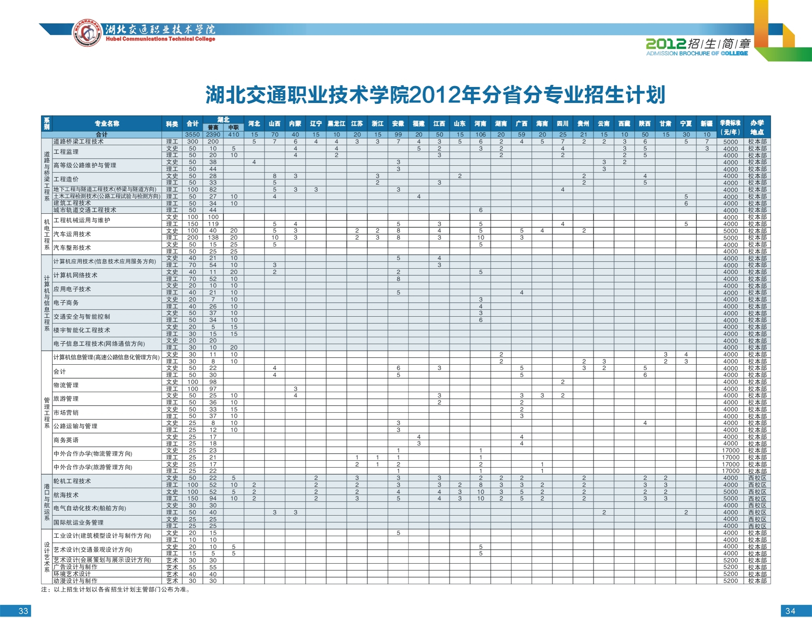Select the 辽宁 column header
The image size is (812, 644).
(316, 123)
